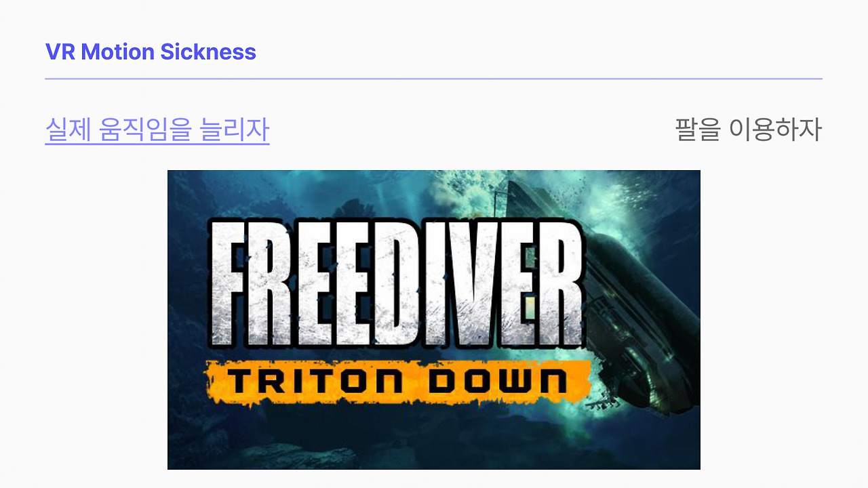Viewport: 868px width, 488px height.
Task: Click the word 팔을 on the right
Action: [698, 129]
